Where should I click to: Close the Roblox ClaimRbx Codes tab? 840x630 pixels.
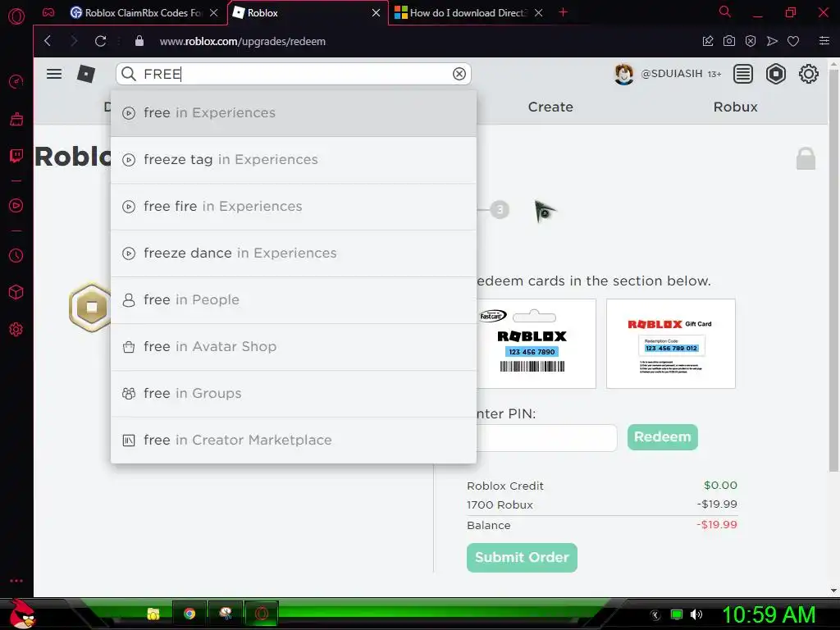[x=214, y=13]
